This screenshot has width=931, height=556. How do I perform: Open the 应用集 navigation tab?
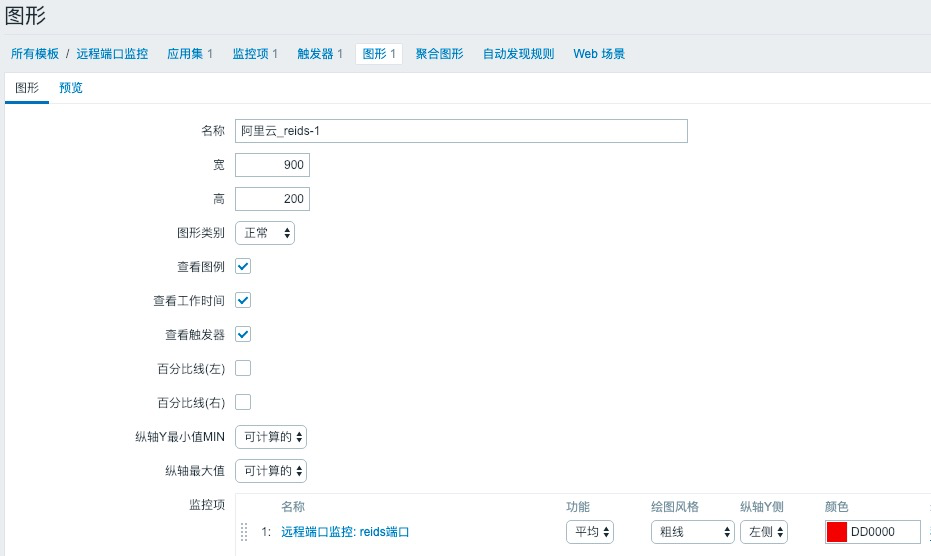[x=189, y=53]
